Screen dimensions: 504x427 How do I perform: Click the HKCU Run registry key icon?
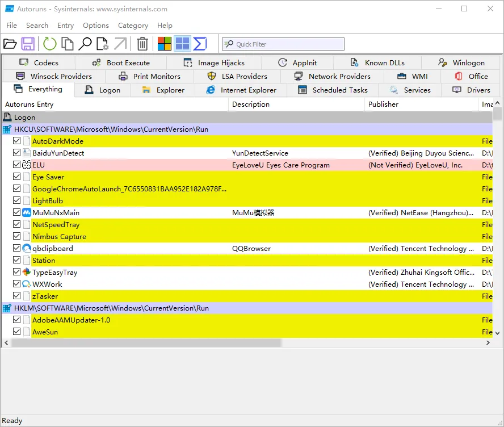pyautogui.click(x=7, y=129)
